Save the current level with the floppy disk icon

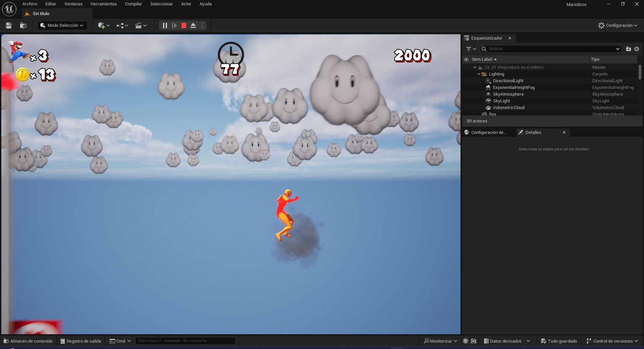click(x=8, y=26)
